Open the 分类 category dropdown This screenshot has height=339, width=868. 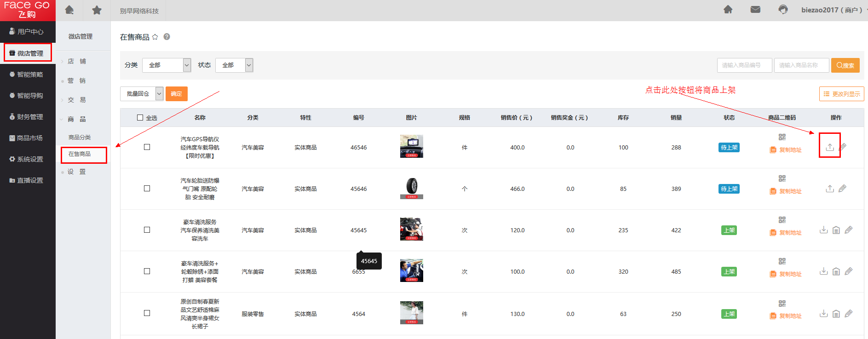coord(167,65)
